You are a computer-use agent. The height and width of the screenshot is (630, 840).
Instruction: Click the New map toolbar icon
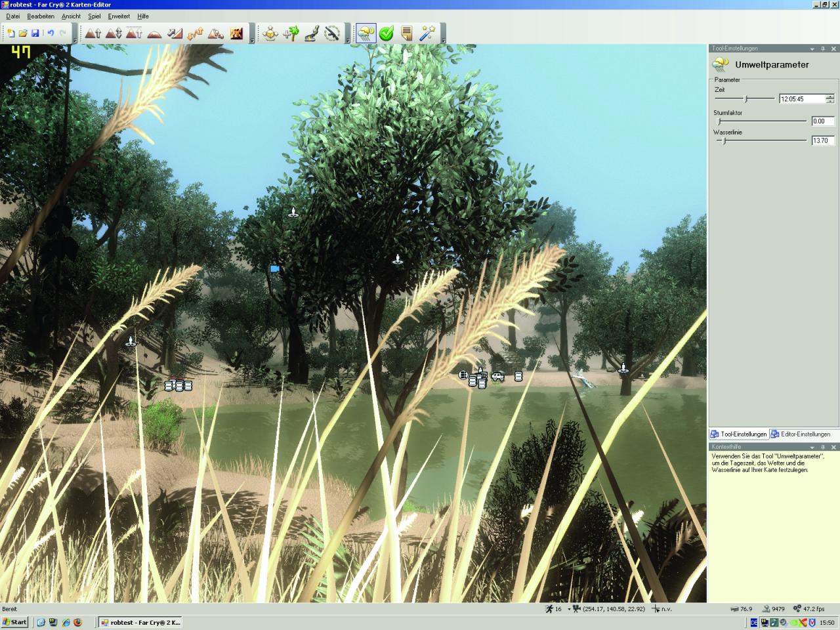click(x=10, y=33)
